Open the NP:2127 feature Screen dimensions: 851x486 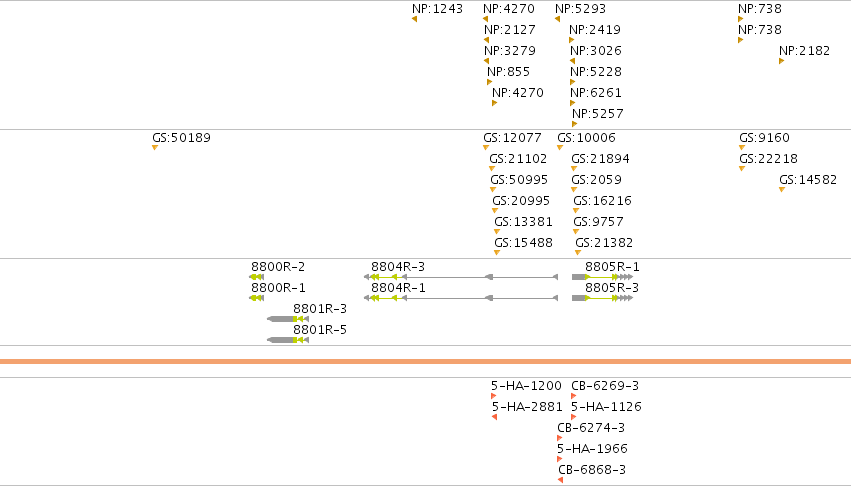coord(510,30)
